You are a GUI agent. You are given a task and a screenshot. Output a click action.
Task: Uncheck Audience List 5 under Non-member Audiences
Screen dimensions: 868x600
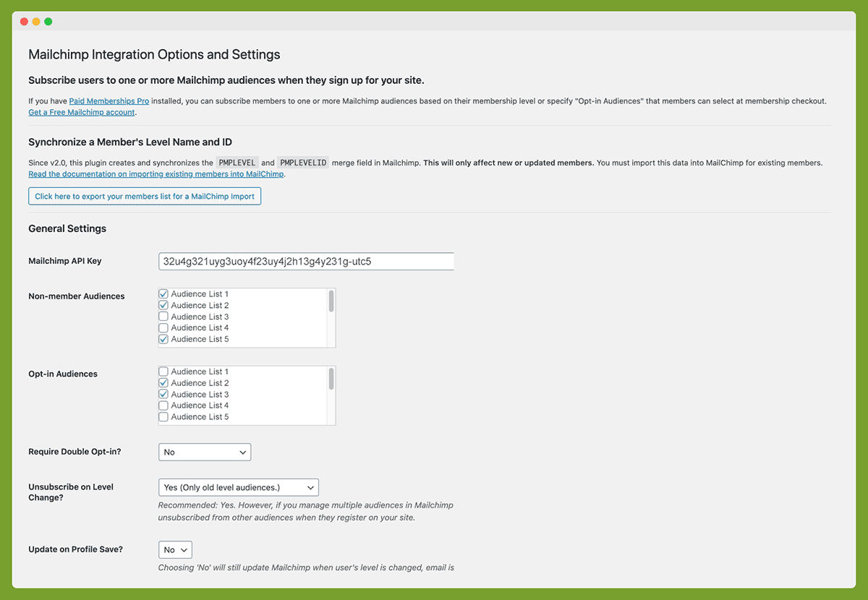[x=163, y=339]
